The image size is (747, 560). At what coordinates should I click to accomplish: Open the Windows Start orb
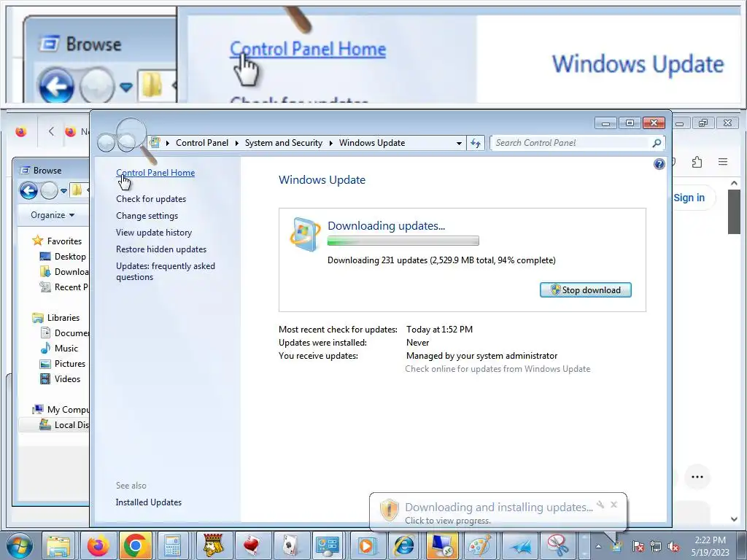[20, 545]
